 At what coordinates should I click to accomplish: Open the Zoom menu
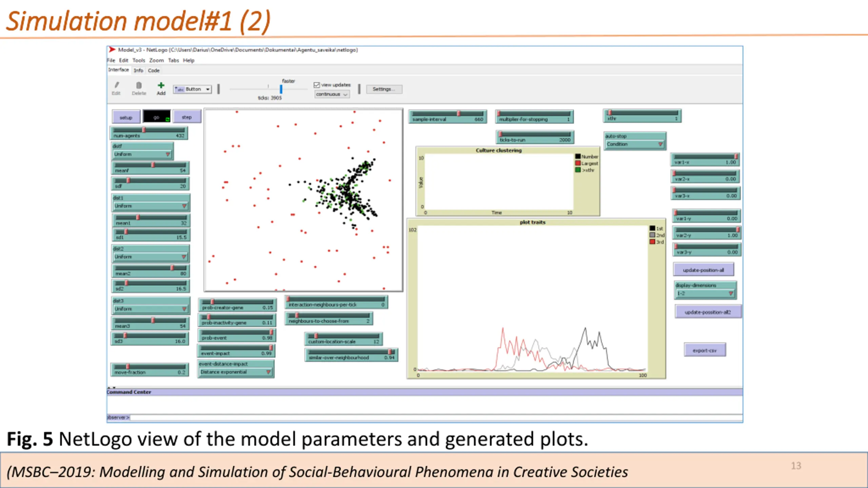pos(156,60)
